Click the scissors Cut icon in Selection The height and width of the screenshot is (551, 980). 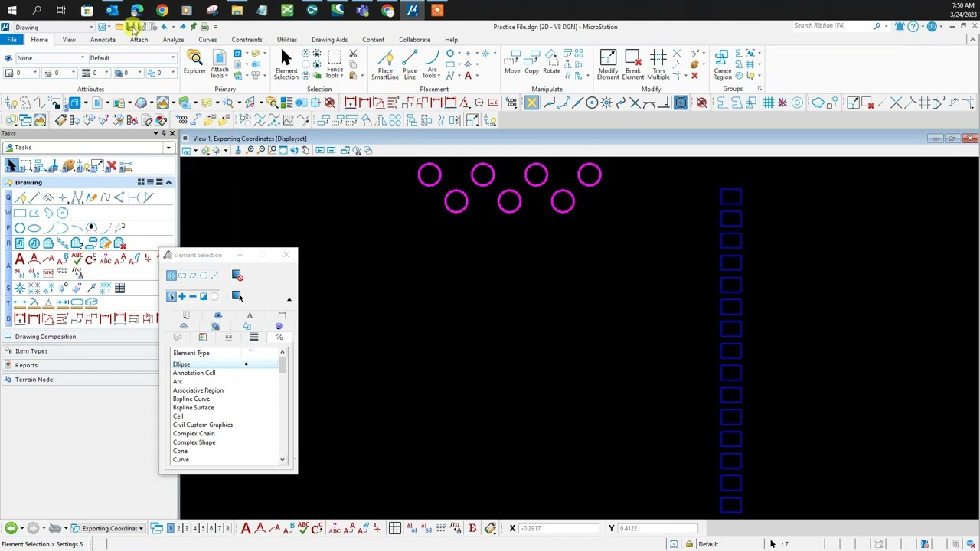point(353,54)
